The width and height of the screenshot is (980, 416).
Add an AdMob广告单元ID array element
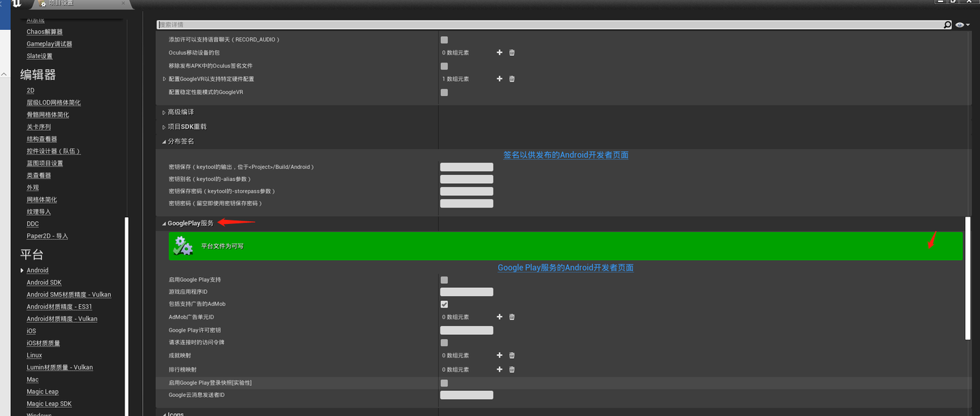(x=500, y=317)
